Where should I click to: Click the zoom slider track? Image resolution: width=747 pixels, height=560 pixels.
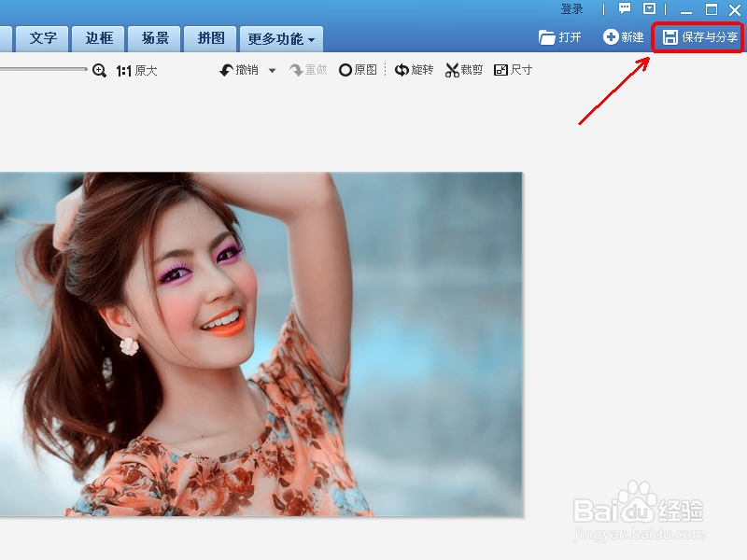(43, 69)
